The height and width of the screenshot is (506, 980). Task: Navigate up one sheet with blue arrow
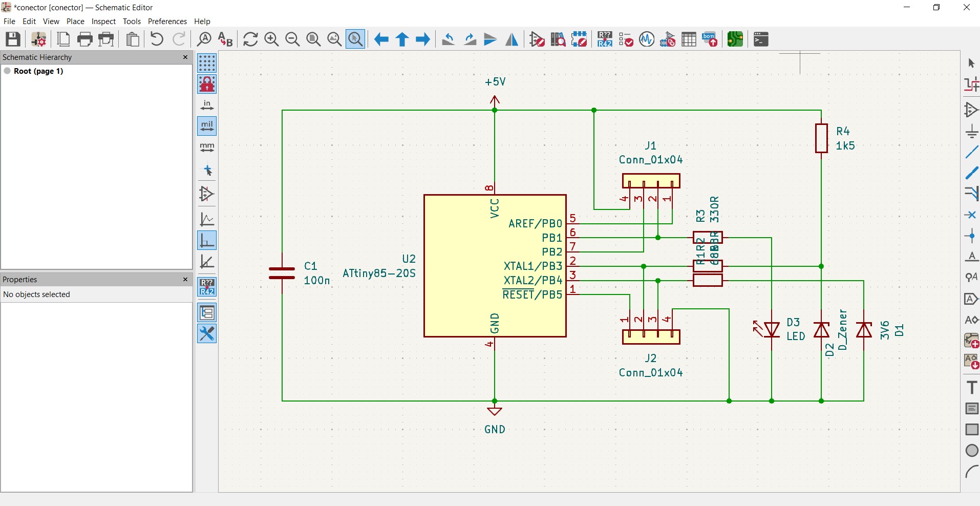click(402, 39)
